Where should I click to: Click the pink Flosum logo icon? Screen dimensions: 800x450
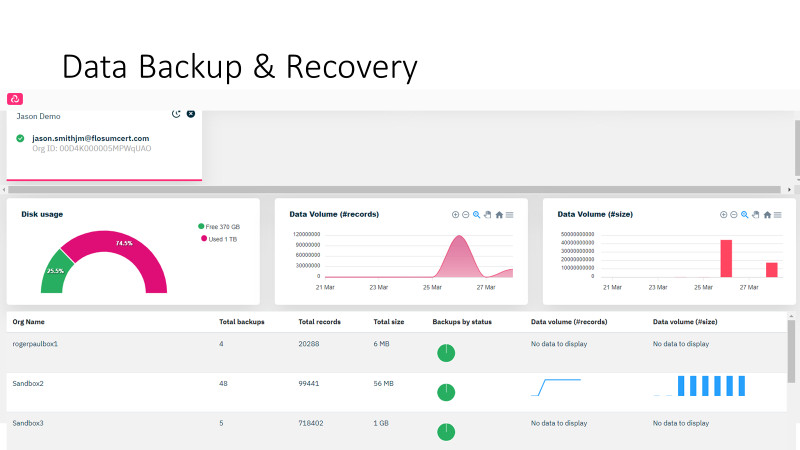(15, 99)
